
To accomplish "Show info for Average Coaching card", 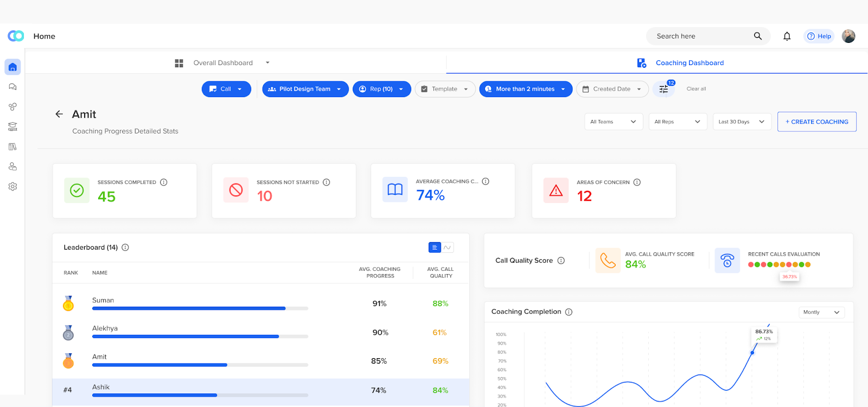I will tap(486, 181).
